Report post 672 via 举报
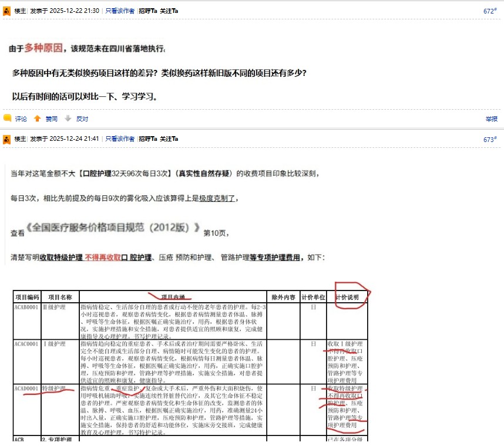The width and height of the screenshot is (504, 446). pyautogui.click(x=491, y=119)
